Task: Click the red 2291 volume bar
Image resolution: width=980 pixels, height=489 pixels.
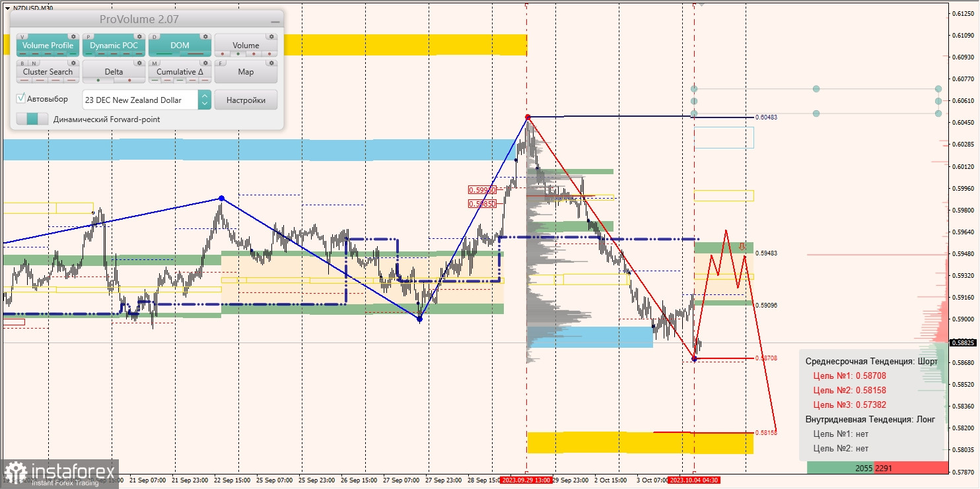Action: click(911, 467)
